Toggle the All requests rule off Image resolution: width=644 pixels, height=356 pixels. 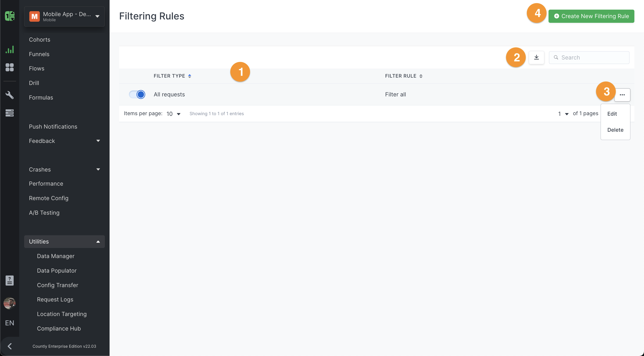pos(137,95)
